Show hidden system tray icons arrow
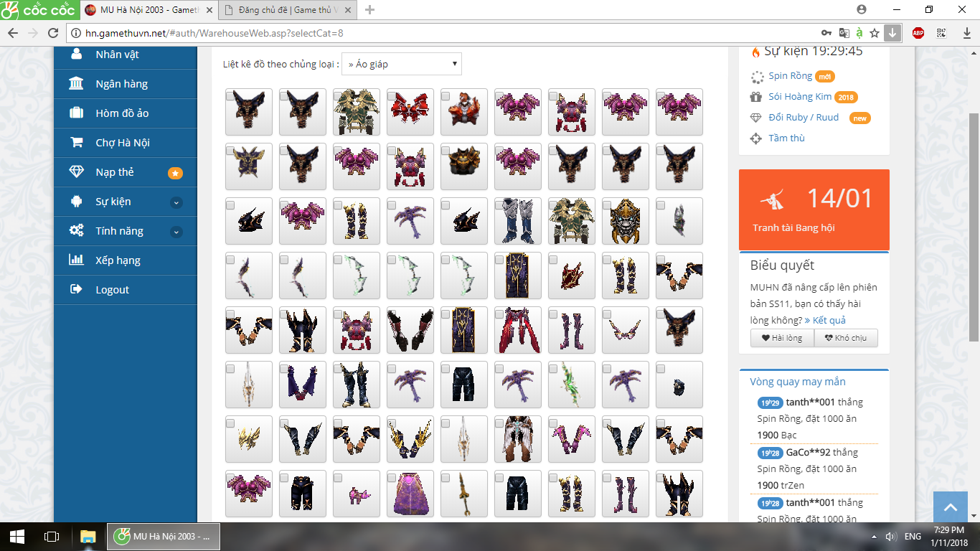The image size is (980, 551). coord(874,537)
